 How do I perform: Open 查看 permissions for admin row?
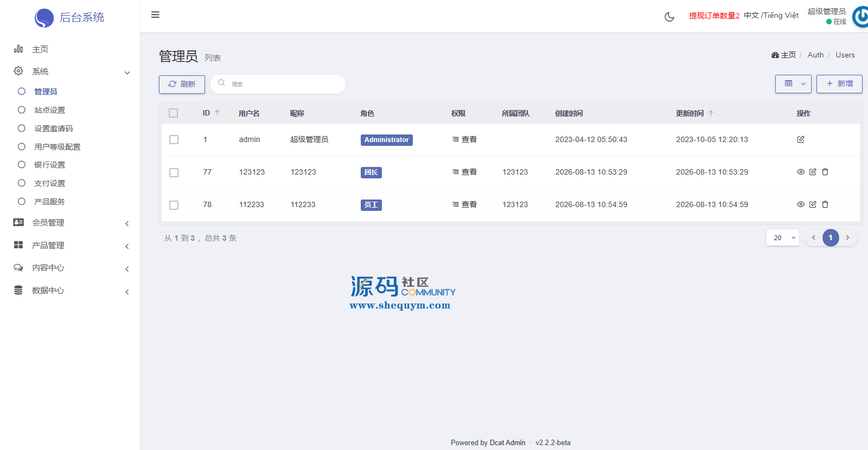(x=464, y=139)
